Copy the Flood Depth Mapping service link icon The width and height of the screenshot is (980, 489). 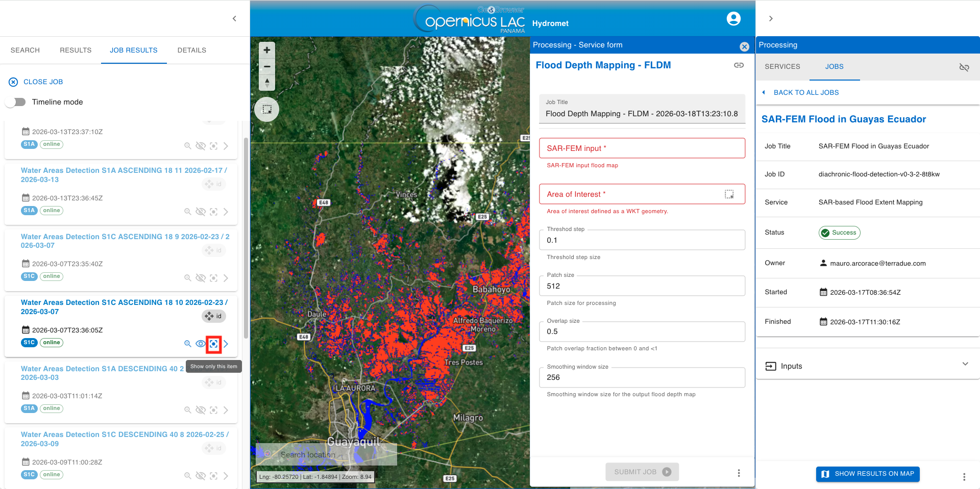[x=739, y=65]
